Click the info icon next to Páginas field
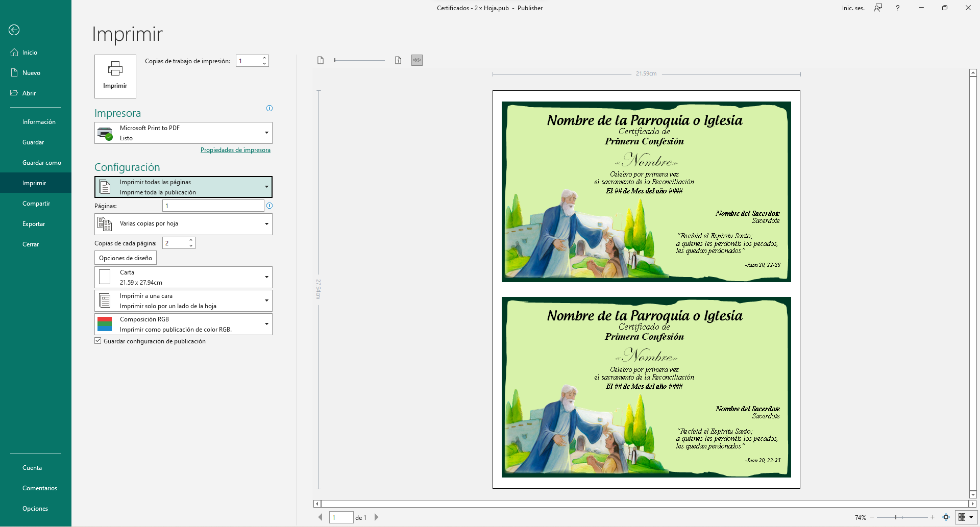 (269, 206)
